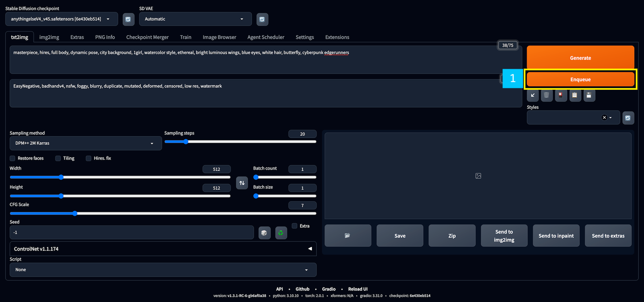
Task: Swap width and height with the arrows icon
Action: pyautogui.click(x=242, y=183)
